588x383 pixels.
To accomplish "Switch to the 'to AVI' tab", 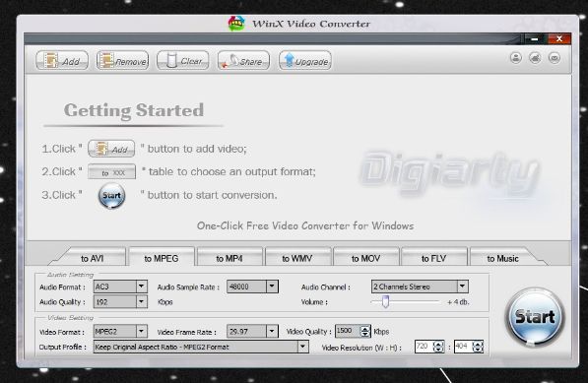I will [92, 258].
